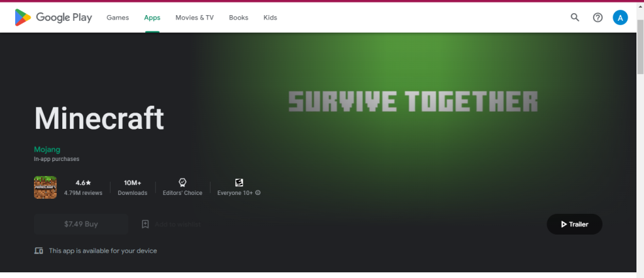
Task: Click the Editors' Choice badge icon
Action: point(182,182)
